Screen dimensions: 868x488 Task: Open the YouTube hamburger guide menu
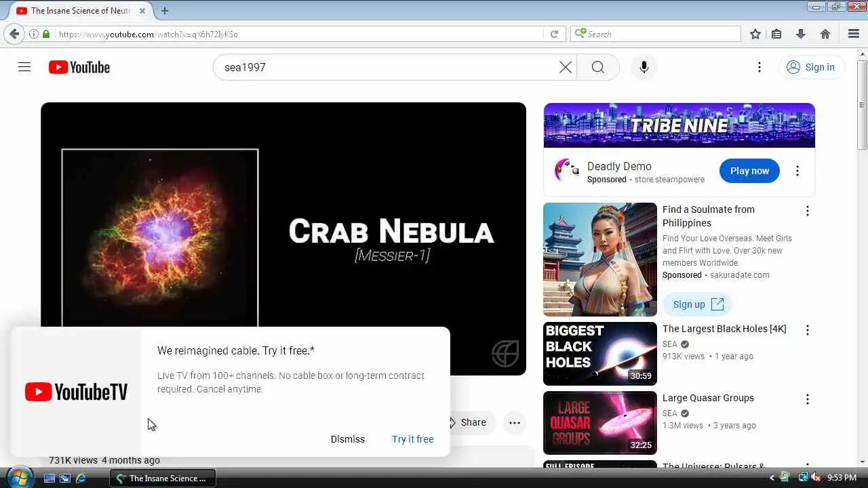pyautogui.click(x=24, y=67)
